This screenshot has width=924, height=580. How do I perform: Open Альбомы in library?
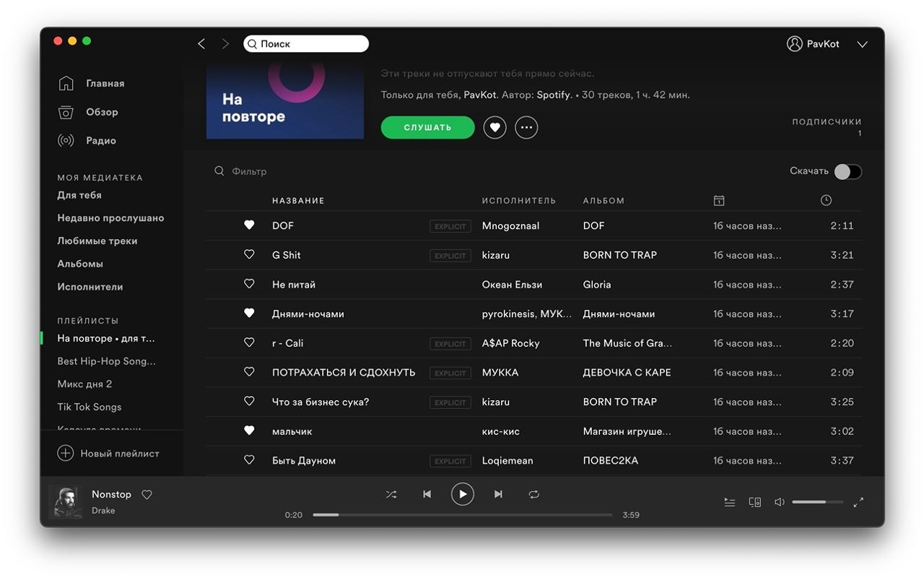pos(80,264)
